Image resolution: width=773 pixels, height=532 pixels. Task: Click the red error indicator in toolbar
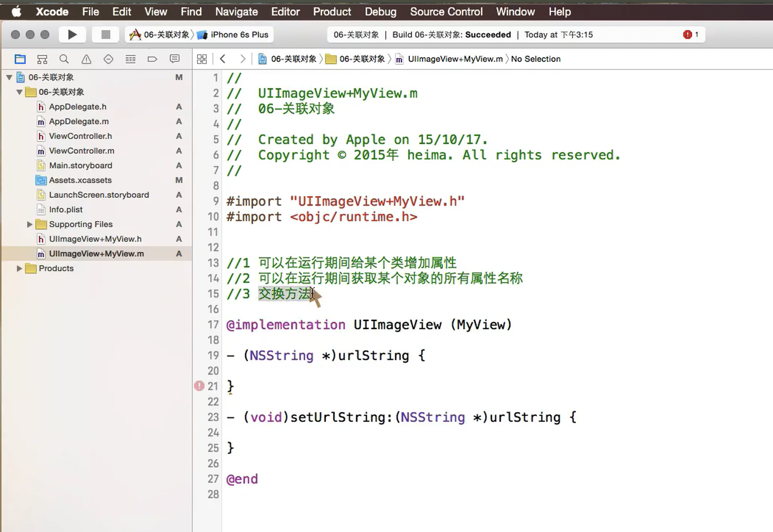click(x=687, y=35)
